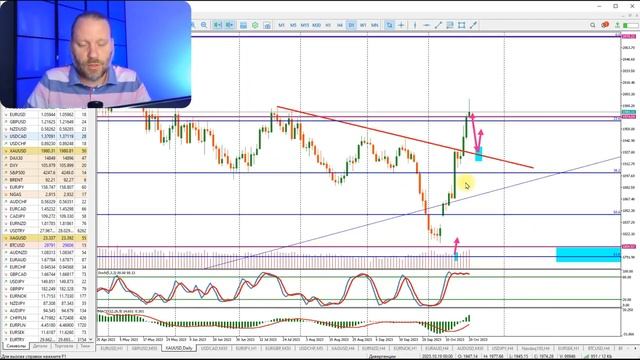Switch to the BTCUSD,H4 chart tab
The width and height of the screenshot is (640, 360).
(x=598, y=349)
